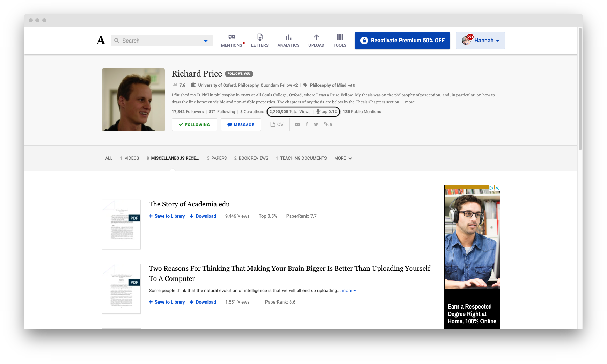Open Richard Price's Twitter icon link
The image size is (607, 364).
316,124
